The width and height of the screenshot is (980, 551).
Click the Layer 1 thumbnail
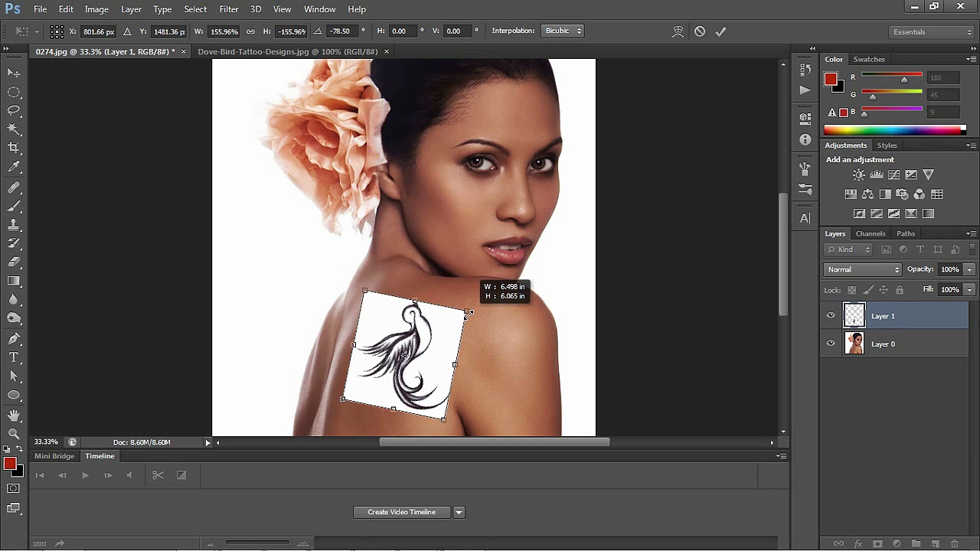[854, 315]
